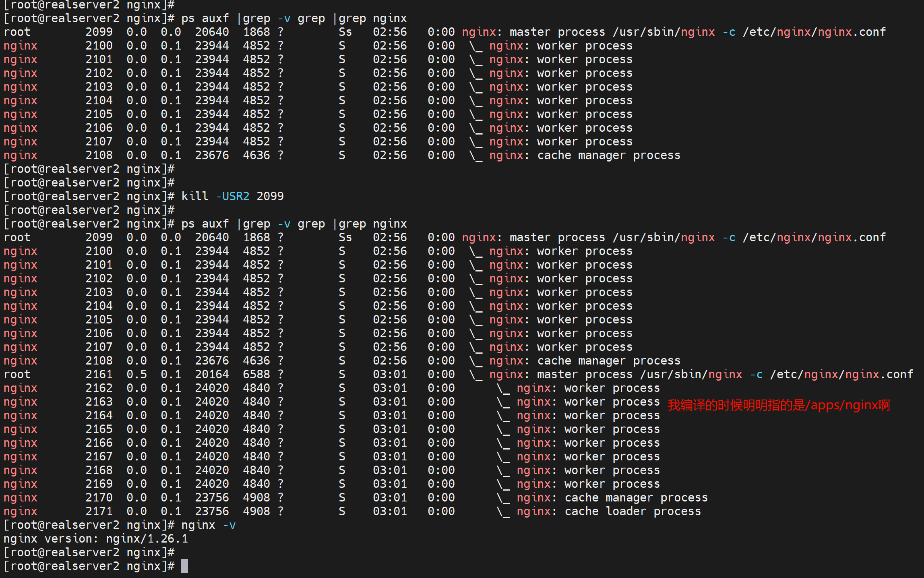This screenshot has height=578, width=924.
Task: Click the 20164 VSZ value
Action: (212, 374)
